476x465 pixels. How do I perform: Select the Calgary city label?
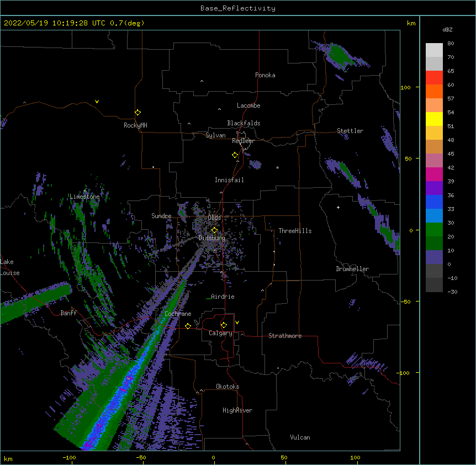pyautogui.click(x=220, y=333)
